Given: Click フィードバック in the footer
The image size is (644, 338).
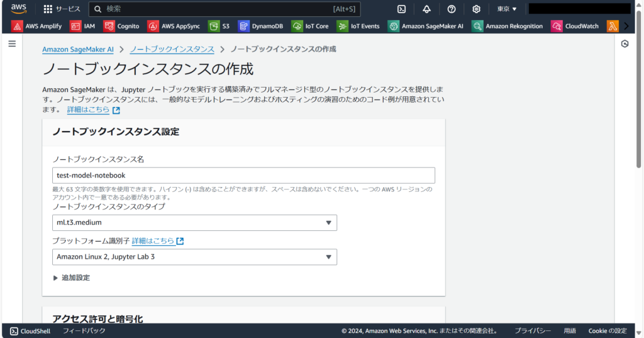Looking at the screenshot, I should 84,331.
